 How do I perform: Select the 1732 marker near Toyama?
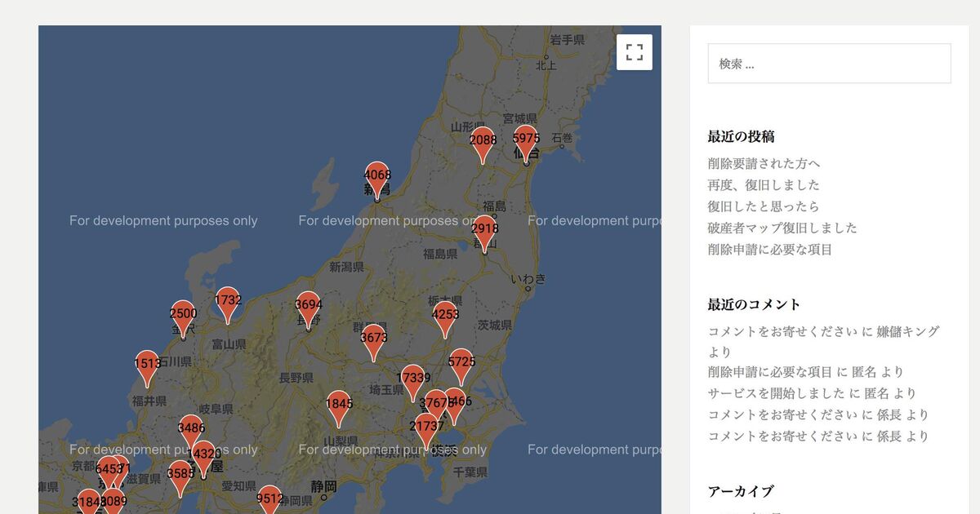[228, 304]
